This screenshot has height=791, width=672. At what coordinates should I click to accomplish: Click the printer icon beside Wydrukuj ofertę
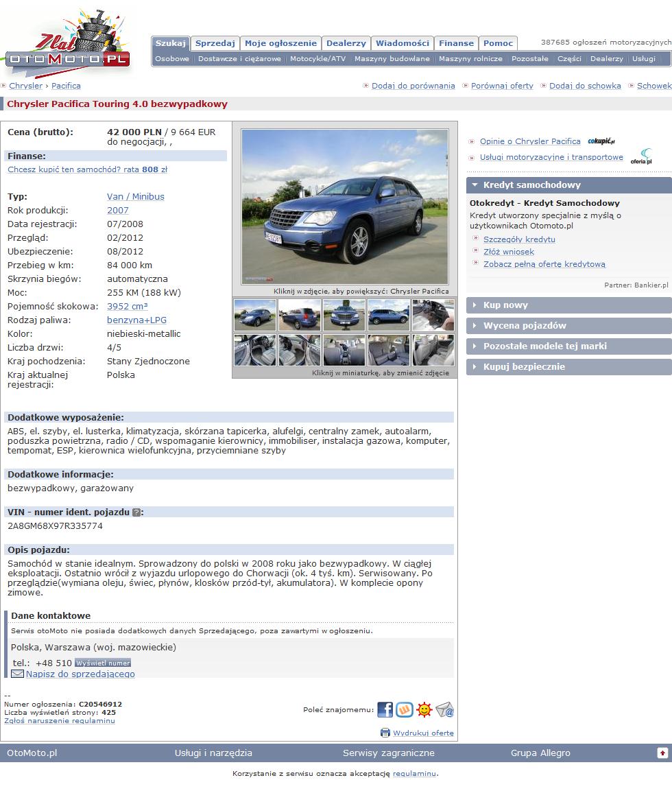point(385,733)
